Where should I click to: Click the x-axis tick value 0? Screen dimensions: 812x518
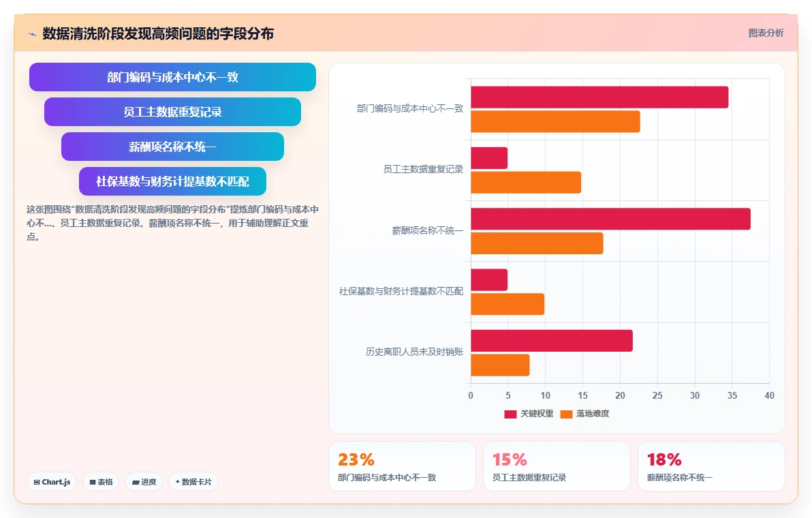pos(471,396)
